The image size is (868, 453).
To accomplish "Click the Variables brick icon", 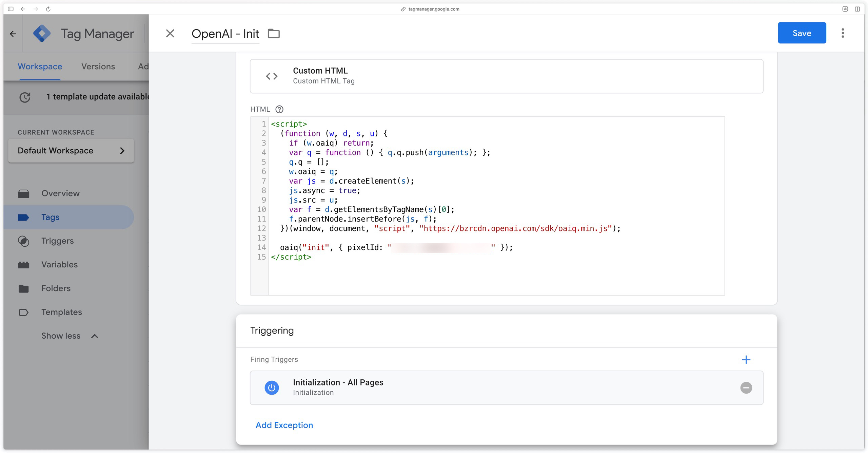I will tap(23, 265).
